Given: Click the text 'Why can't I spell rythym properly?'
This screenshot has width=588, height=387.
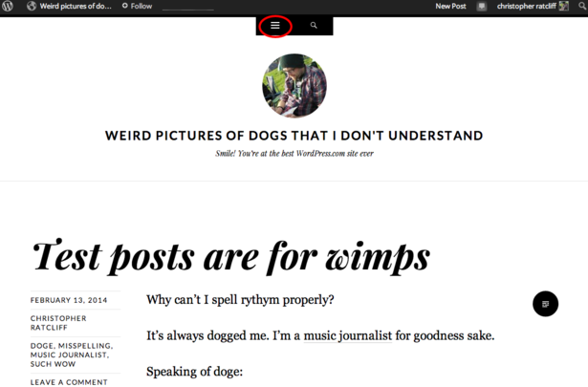Looking at the screenshot, I should coord(240,300).
